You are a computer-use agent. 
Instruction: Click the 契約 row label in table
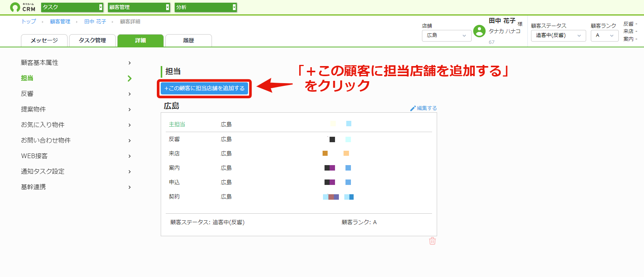click(x=174, y=197)
